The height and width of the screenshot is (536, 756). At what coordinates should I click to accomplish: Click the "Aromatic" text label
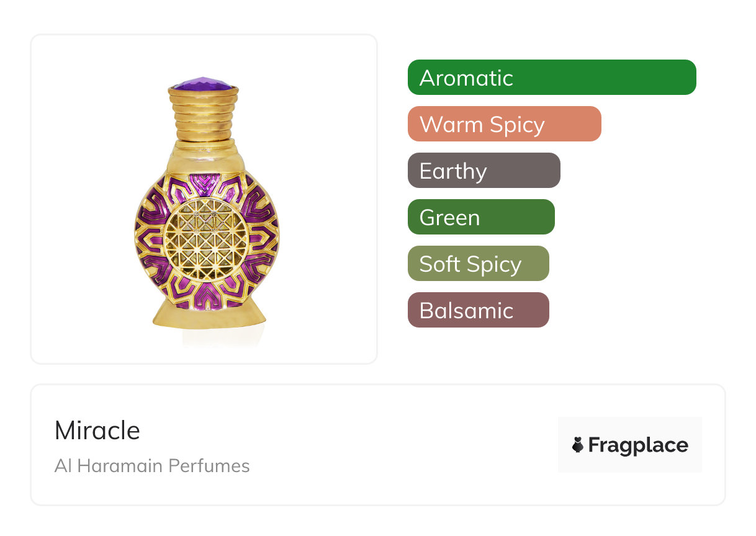click(x=466, y=78)
